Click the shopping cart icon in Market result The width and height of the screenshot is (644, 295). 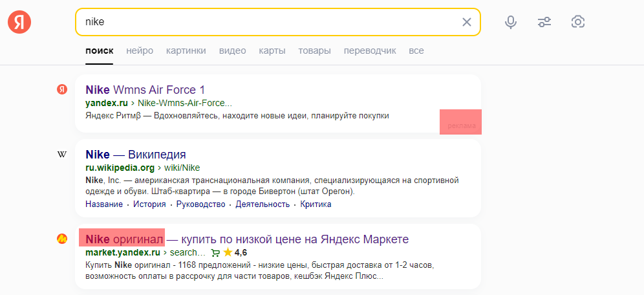coord(215,252)
